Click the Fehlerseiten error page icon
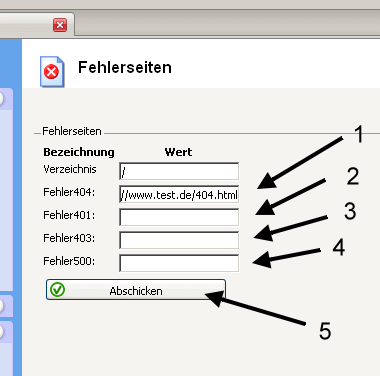The height and width of the screenshot is (376, 380). (52, 71)
